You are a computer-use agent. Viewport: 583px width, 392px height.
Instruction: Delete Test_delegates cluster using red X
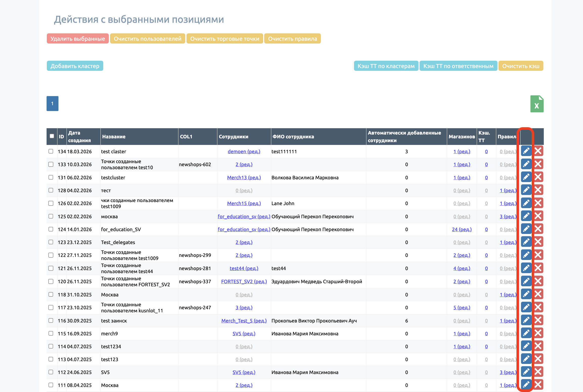click(x=538, y=242)
